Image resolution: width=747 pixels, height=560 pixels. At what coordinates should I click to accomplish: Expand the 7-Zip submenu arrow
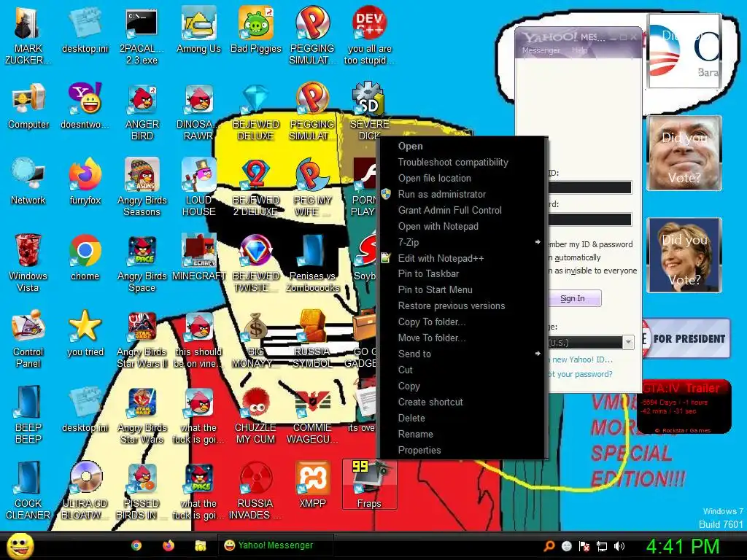[538, 242]
